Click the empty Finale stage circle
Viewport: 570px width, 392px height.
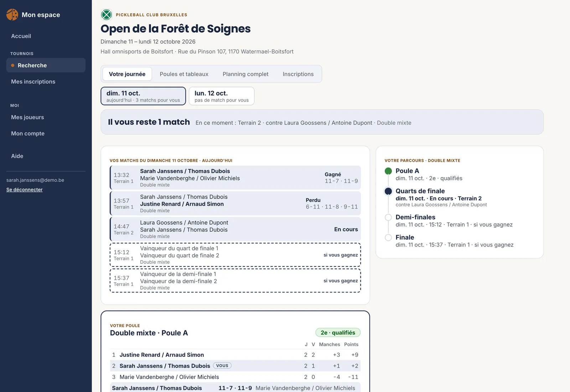coord(388,238)
